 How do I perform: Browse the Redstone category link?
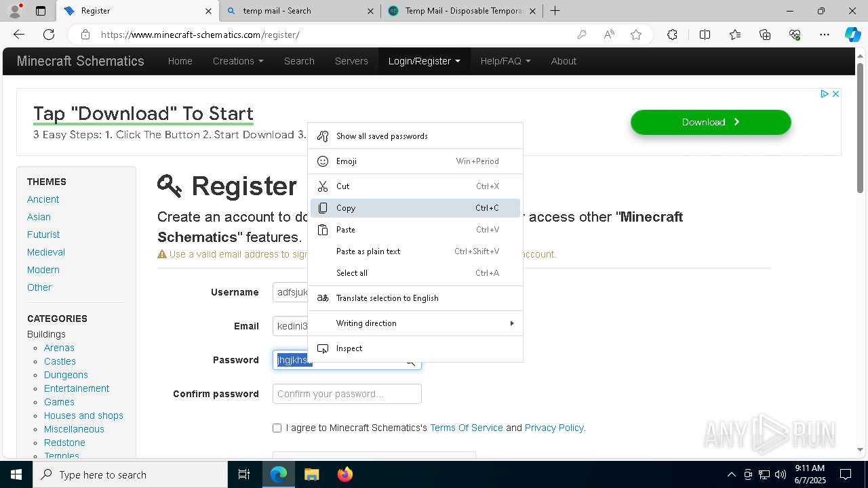pos(64,443)
